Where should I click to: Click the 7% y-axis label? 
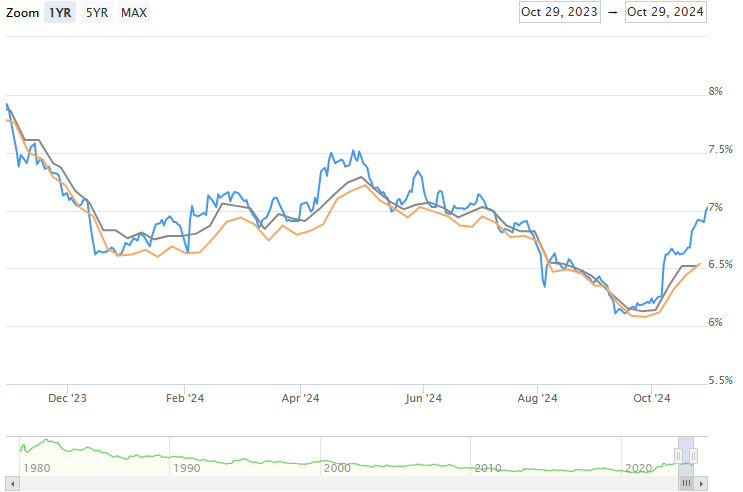tap(716, 208)
